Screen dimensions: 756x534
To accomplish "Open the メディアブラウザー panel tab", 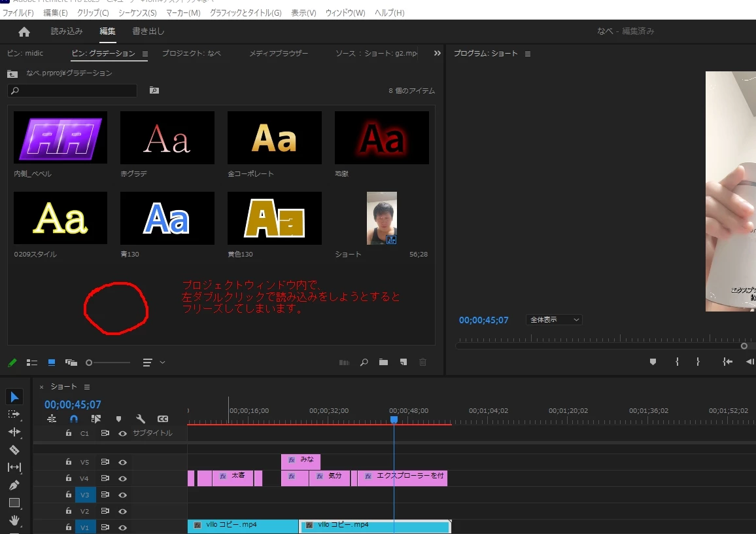I will pos(278,53).
